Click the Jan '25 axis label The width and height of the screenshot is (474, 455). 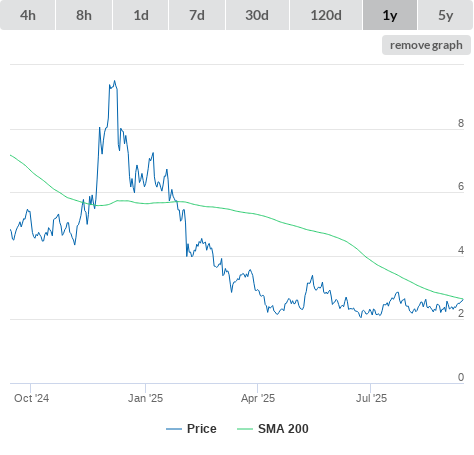click(x=146, y=398)
